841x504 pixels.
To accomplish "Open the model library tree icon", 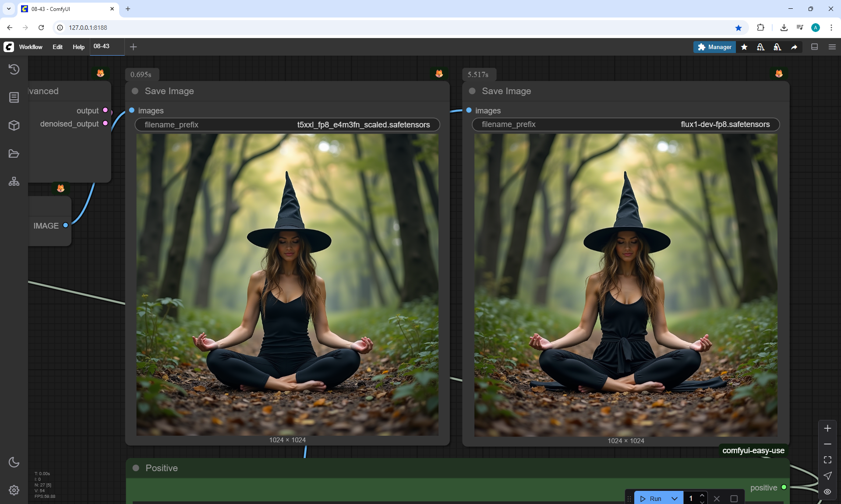I will pyautogui.click(x=14, y=181).
